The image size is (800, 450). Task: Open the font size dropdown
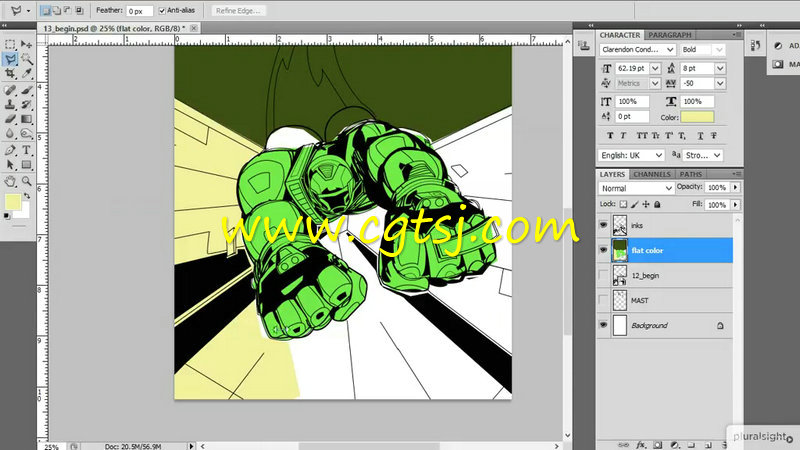click(655, 68)
